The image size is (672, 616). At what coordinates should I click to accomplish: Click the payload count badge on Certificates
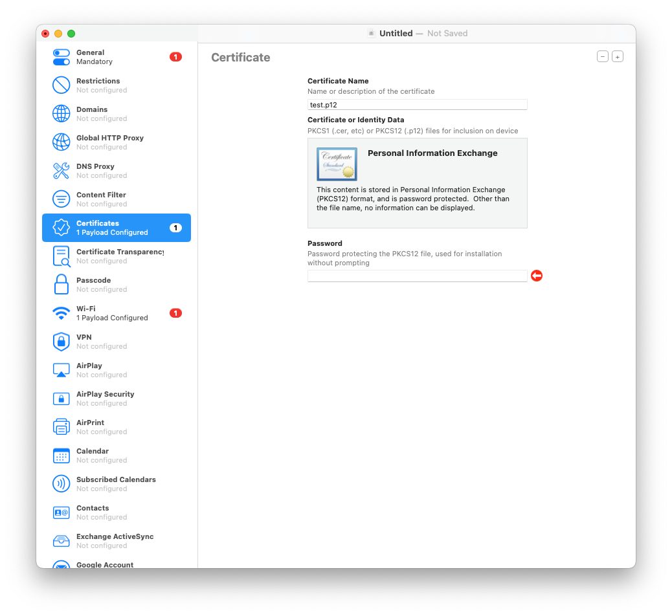(x=175, y=228)
